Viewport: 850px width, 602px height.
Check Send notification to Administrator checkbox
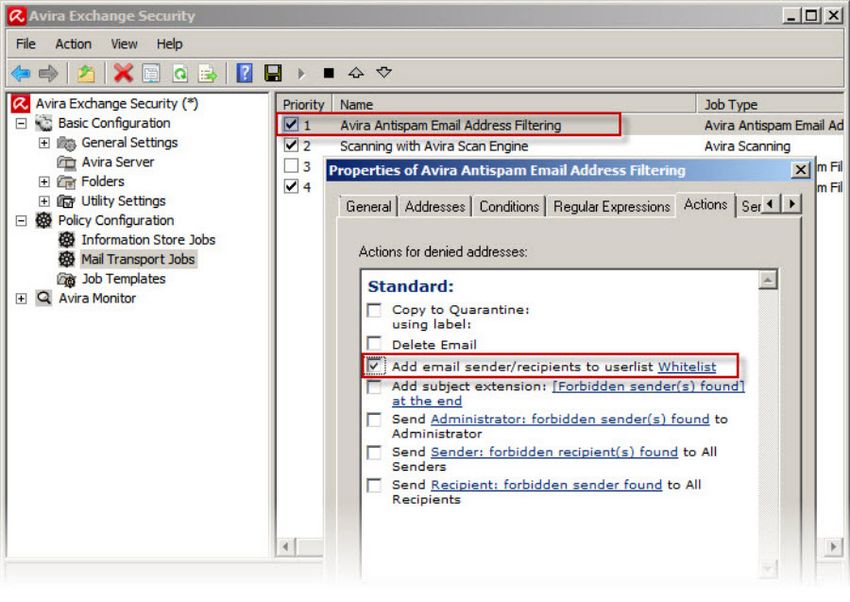point(374,420)
